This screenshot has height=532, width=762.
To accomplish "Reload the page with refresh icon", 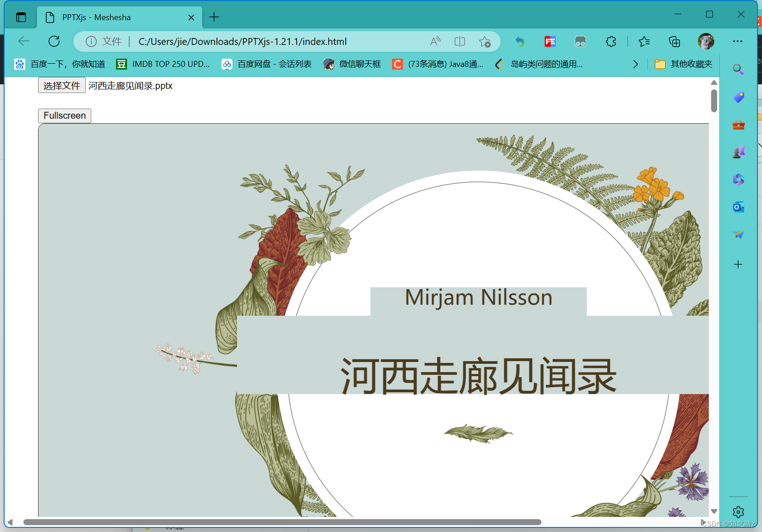I will [x=54, y=41].
